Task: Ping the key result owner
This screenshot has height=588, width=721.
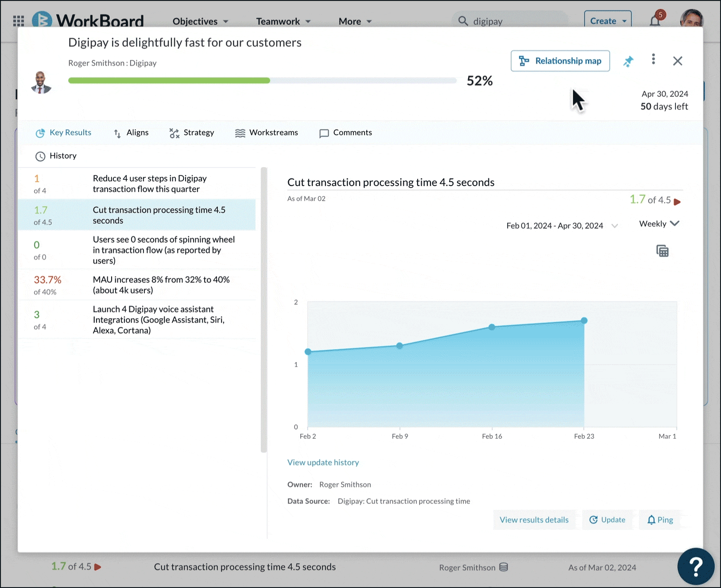Action: click(660, 520)
